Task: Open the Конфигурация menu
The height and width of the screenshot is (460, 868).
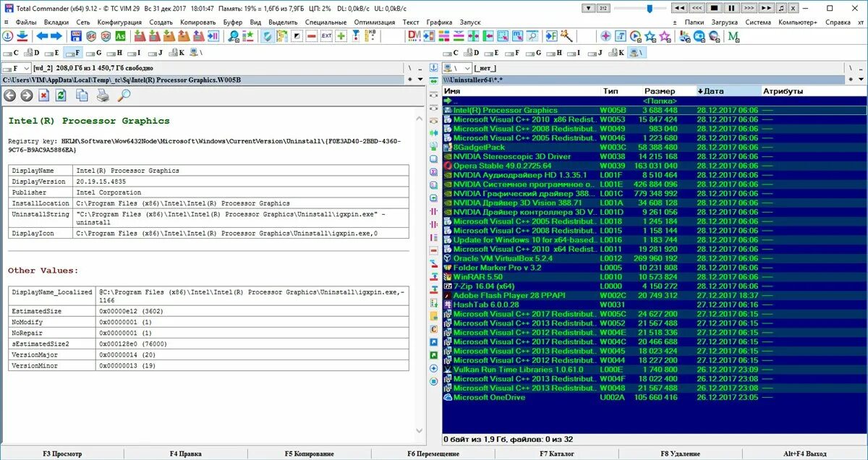Action: (x=119, y=22)
